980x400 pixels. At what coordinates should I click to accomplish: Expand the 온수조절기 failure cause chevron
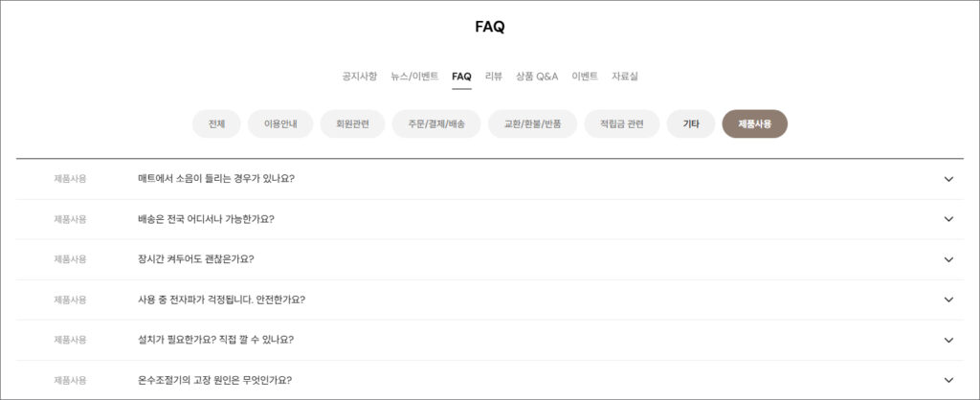948,380
